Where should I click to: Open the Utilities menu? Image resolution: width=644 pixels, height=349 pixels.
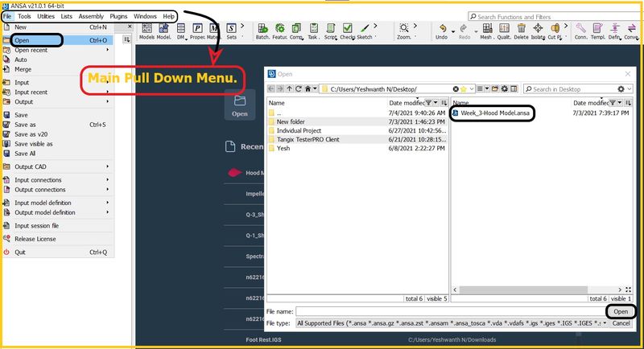click(46, 16)
